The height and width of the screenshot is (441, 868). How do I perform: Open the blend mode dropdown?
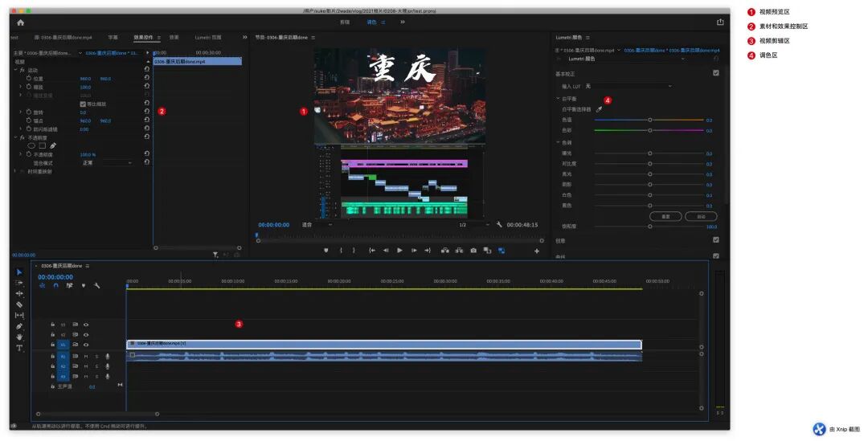coord(108,163)
